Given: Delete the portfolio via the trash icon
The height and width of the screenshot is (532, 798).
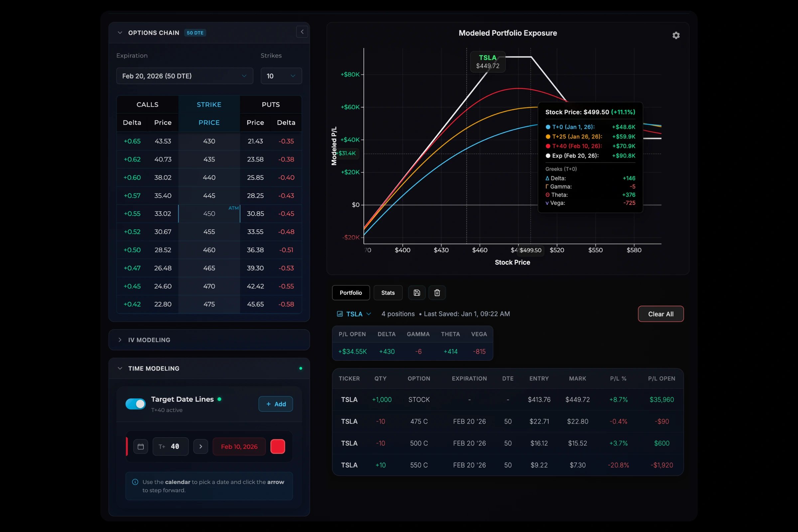Looking at the screenshot, I should pyautogui.click(x=437, y=293).
